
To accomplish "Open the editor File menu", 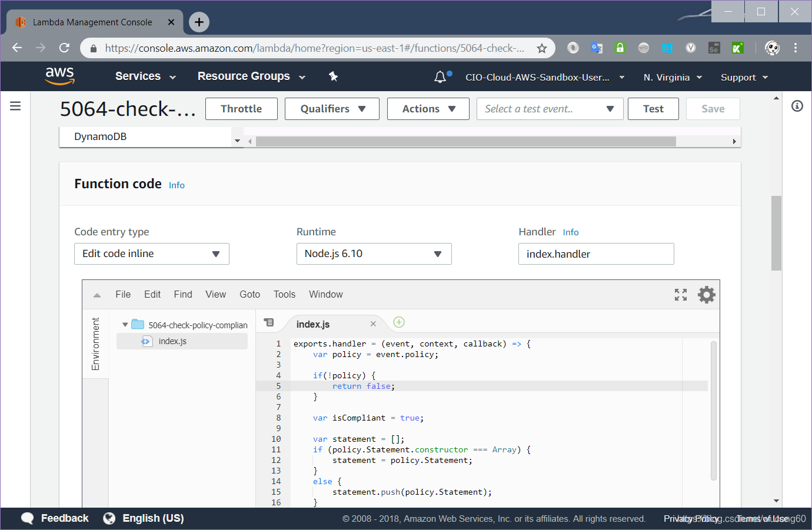I will [x=123, y=294].
